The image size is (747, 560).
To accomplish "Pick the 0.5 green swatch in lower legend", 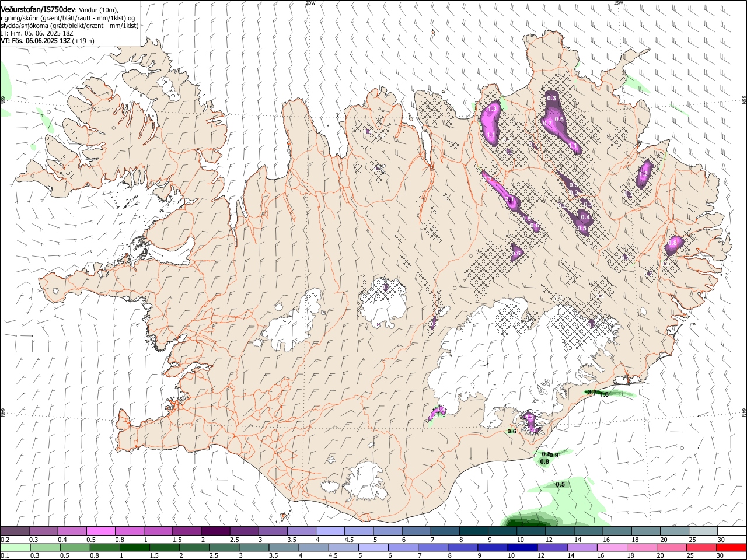I will (75, 547).
